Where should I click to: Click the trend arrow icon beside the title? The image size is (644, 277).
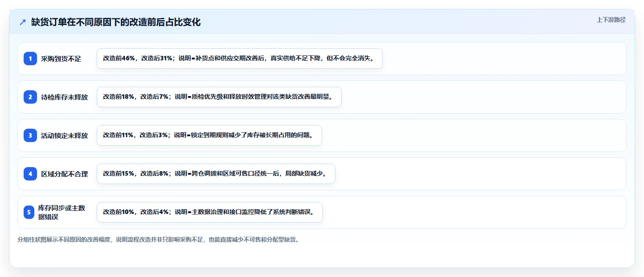(x=23, y=22)
